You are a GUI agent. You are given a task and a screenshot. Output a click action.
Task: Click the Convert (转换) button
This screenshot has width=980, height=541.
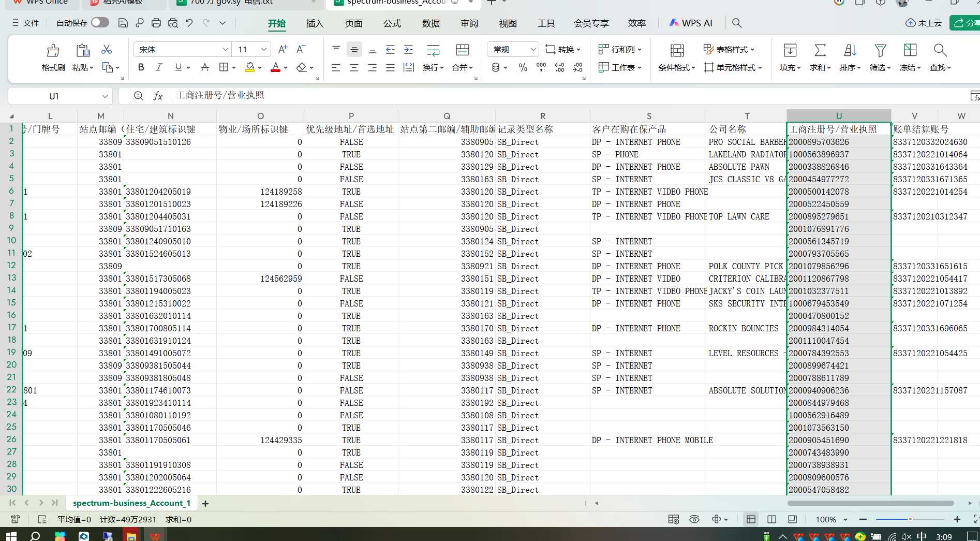click(x=563, y=49)
